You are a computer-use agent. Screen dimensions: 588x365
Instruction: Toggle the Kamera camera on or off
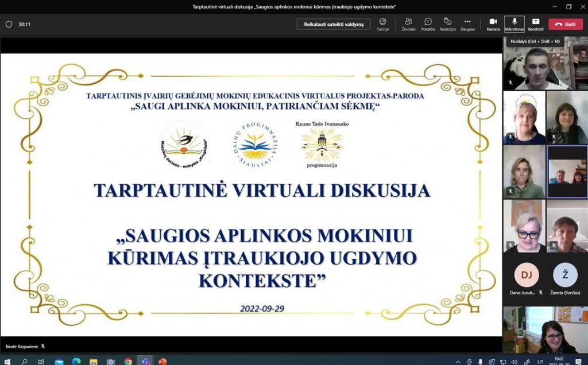(493, 24)
